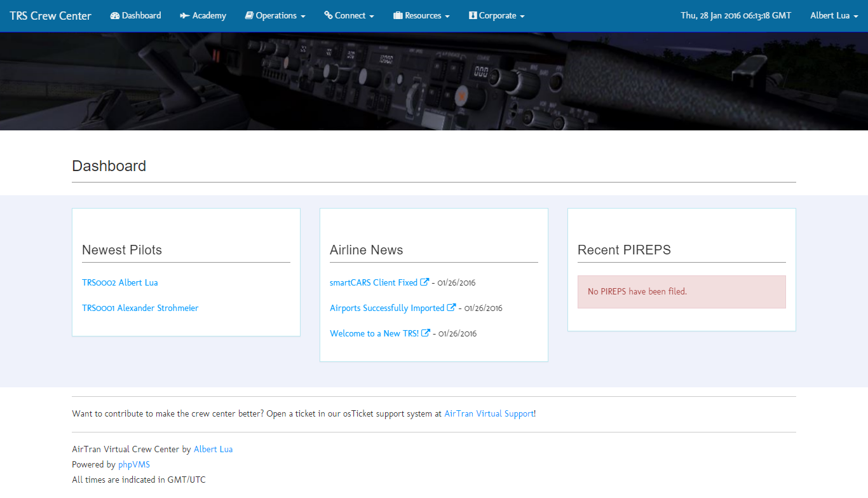The image size is (868, 498).
Task: Click the 'All times are indicated in GMT/UTC' text
Action: coord(139,480)
